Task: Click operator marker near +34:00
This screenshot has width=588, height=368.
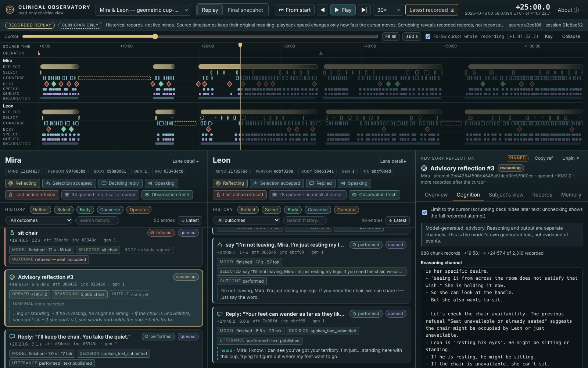Action: click(321, 53)
